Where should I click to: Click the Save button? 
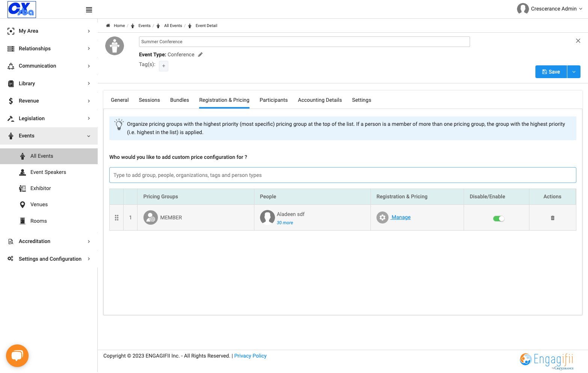551,72
